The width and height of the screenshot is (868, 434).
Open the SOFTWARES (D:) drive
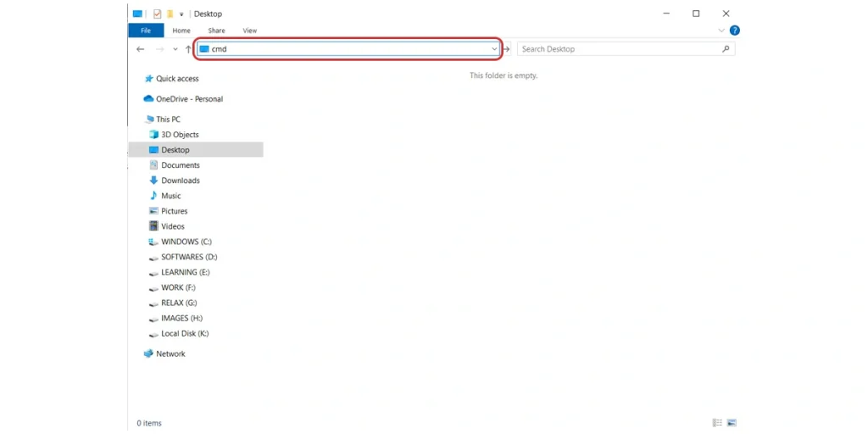[x=183, y=257]
